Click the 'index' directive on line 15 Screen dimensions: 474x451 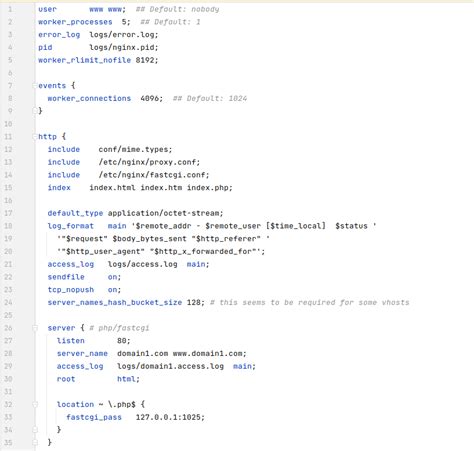tap(59, 188)
